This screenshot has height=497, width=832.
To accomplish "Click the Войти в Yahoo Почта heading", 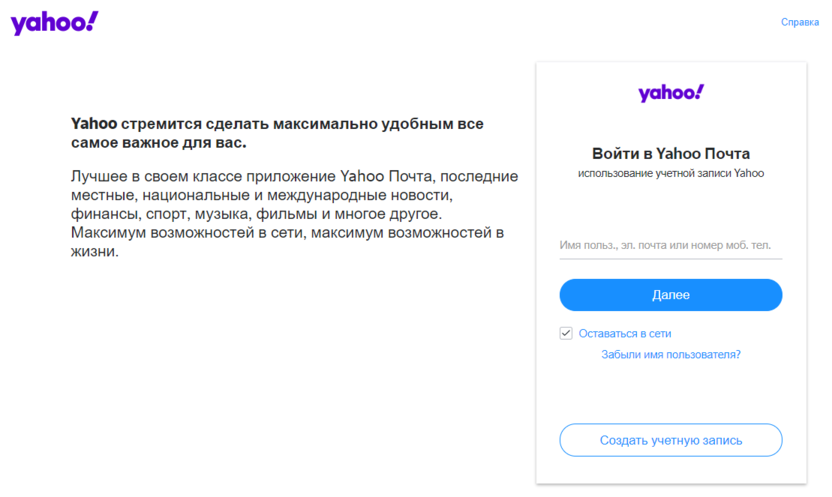I will coord(670,153).
